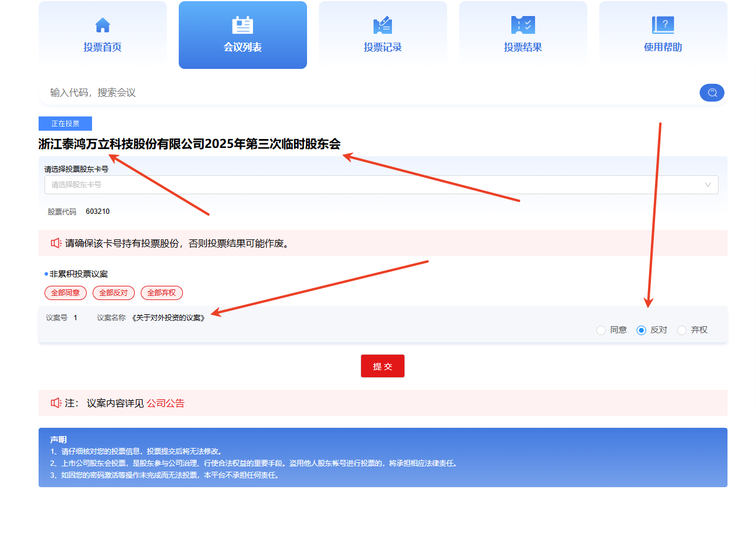Click the proposal name 《关于对外投资的议案》
The height and width of the screenshot is (546, 756).
coord(169,318)
